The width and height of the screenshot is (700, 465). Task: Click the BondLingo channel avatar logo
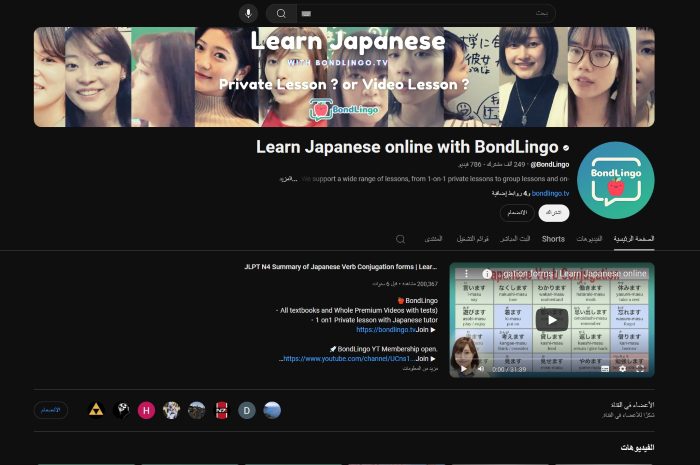tap(615, 180)
